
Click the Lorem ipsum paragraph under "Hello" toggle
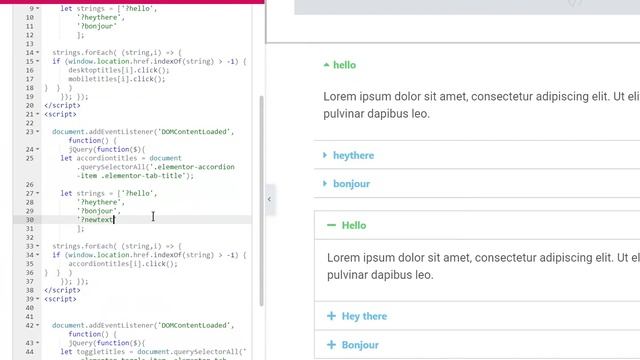pos(483,266)
